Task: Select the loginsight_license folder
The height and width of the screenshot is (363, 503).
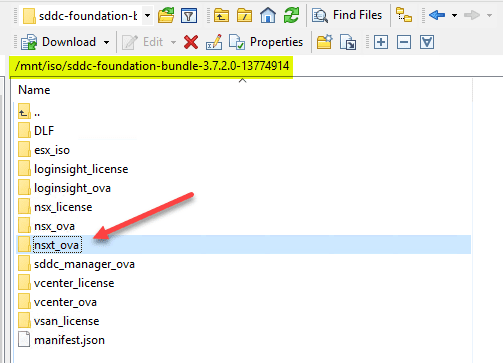Action: 73,169
